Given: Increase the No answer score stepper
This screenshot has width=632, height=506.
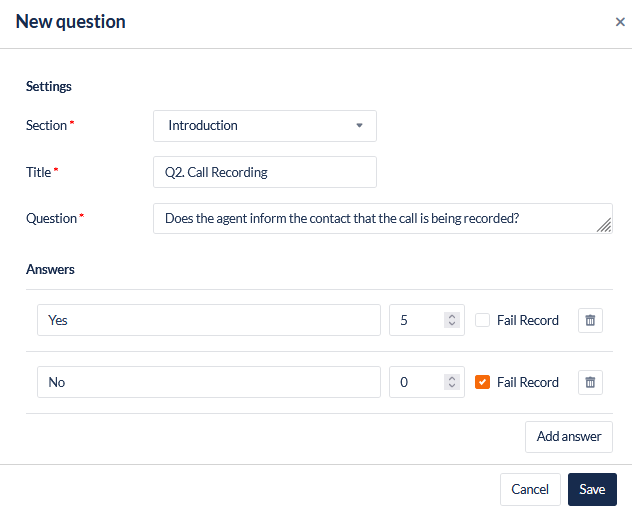Looking at the screenshot, I should (x=452, y=378).
